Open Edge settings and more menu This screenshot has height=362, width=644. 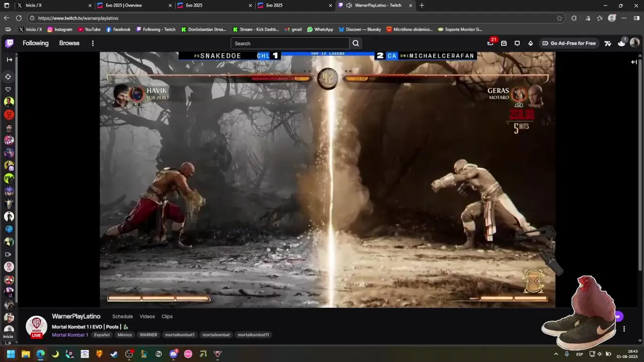point(624,18)
